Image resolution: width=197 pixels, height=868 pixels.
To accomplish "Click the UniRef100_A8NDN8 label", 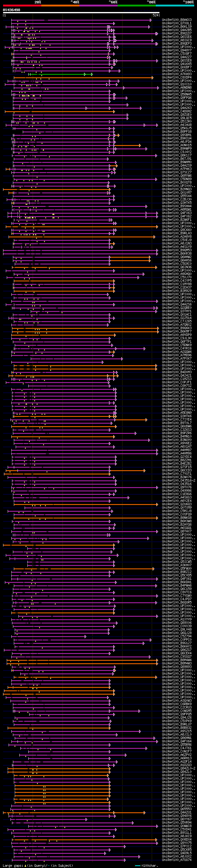I will [x=176, y=88].
